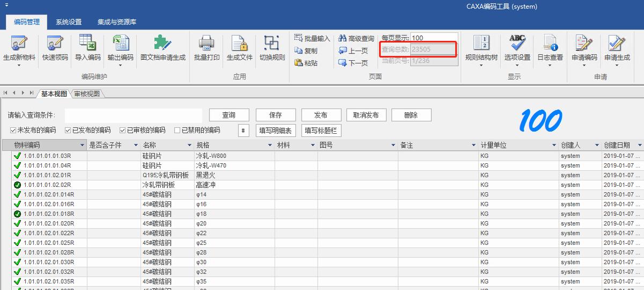Image resolution: width=644 pixels, height=290 pixels.
Task: Click the 每页显示 value field
Action: pos(434,38)
